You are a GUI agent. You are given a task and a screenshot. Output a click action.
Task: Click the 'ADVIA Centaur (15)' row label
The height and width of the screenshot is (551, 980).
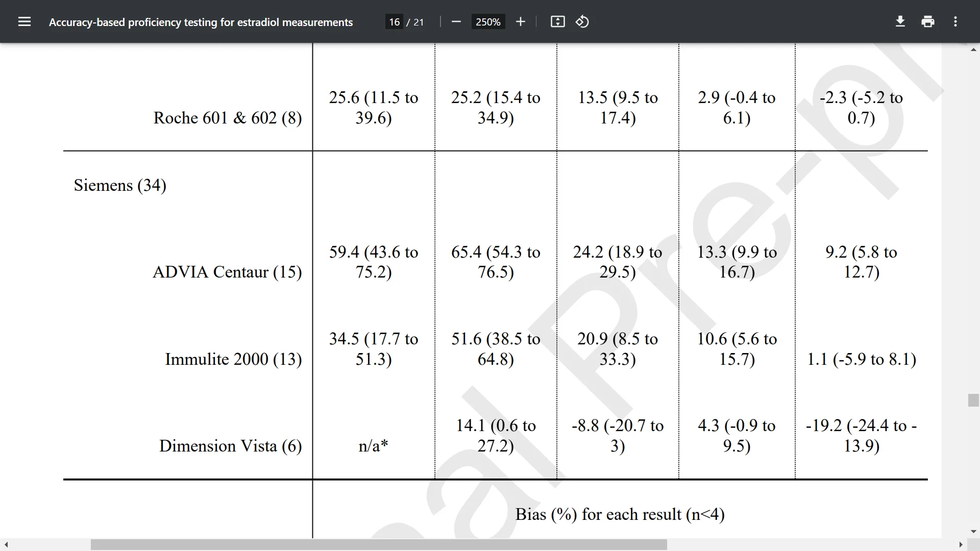coord(227,272)
